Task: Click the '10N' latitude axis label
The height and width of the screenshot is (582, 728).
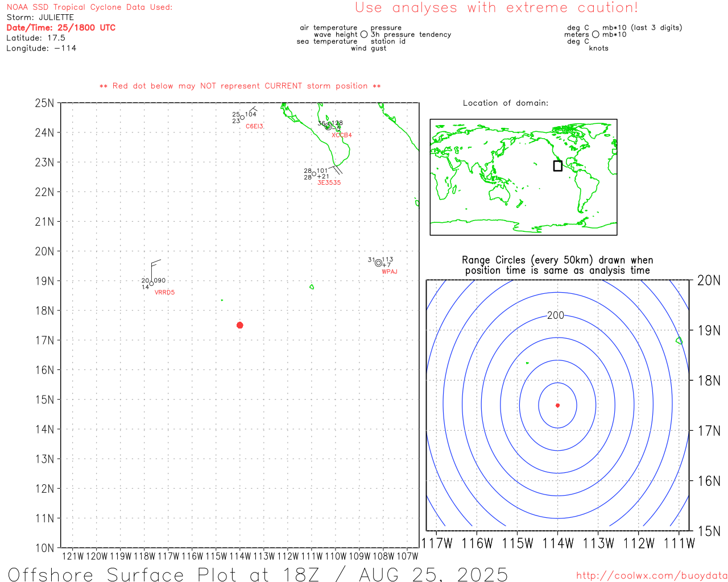Action: click(44, 548)
